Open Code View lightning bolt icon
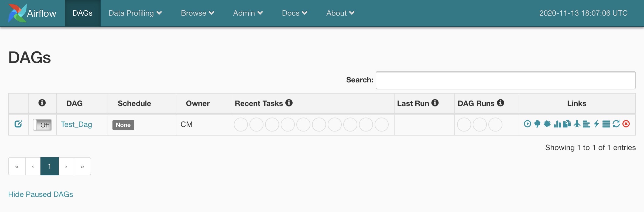 tap(597, 124)
